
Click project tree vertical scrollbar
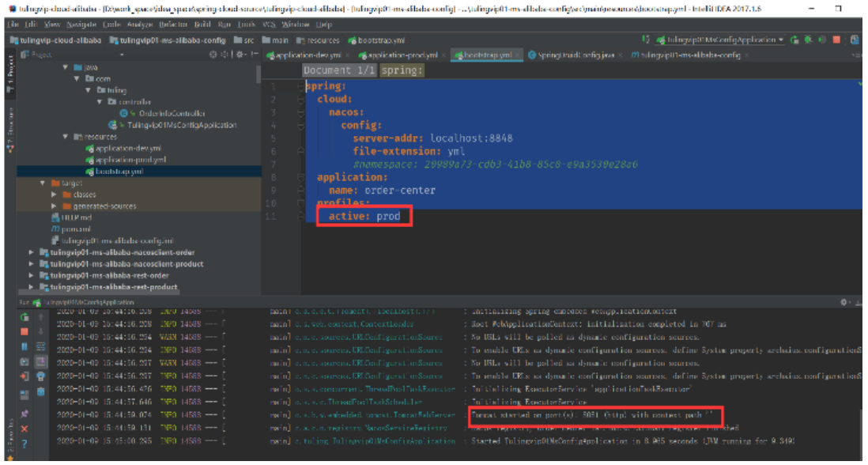[x=258, y=74]
